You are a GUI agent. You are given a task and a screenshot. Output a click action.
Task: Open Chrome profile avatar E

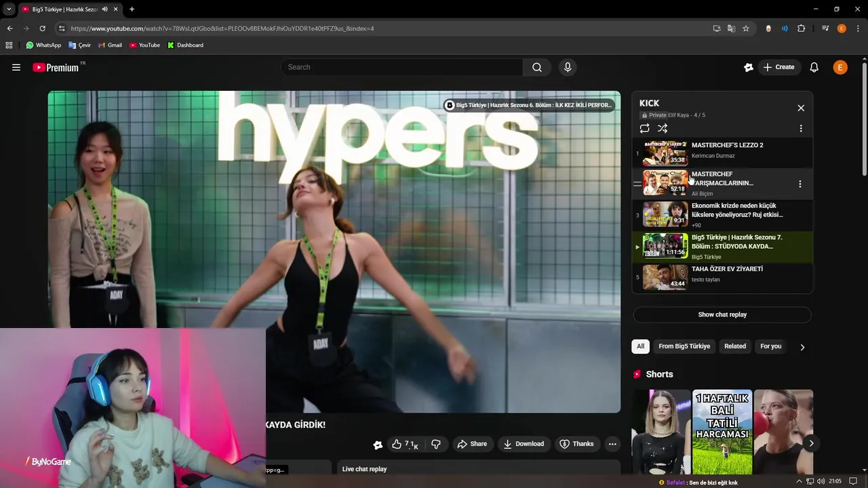842,28
